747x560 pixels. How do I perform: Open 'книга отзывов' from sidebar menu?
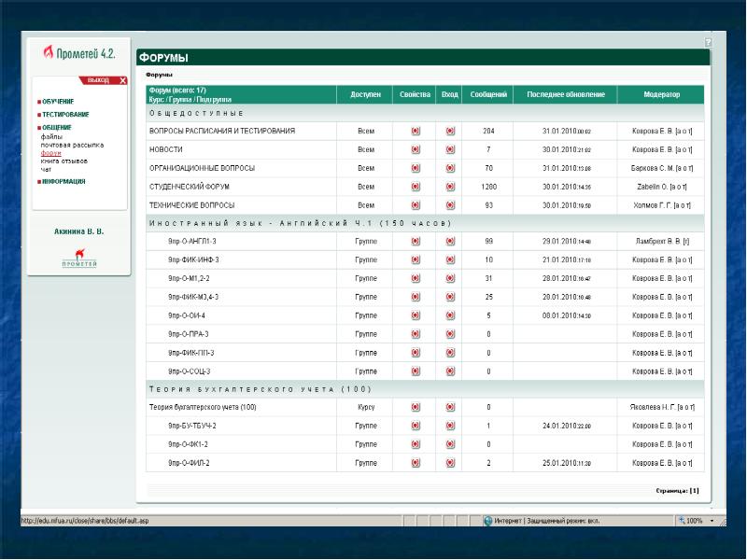(63, 161)
